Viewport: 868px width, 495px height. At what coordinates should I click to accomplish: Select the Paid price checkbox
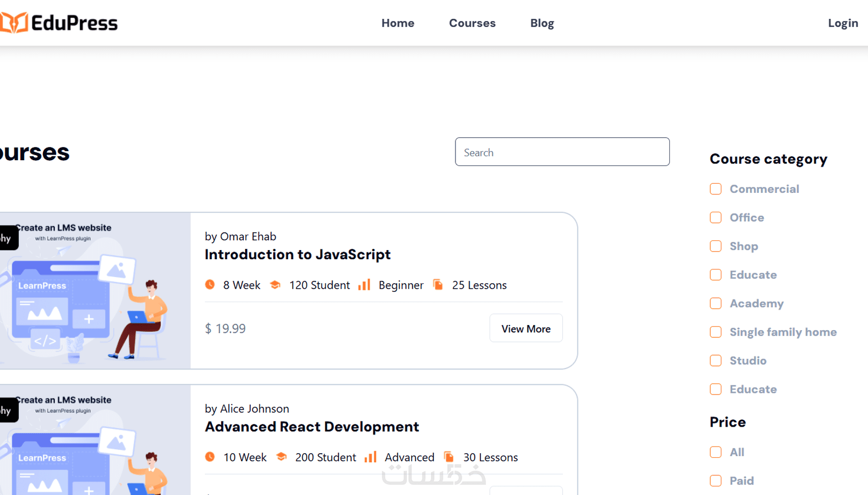click(716, 481)
